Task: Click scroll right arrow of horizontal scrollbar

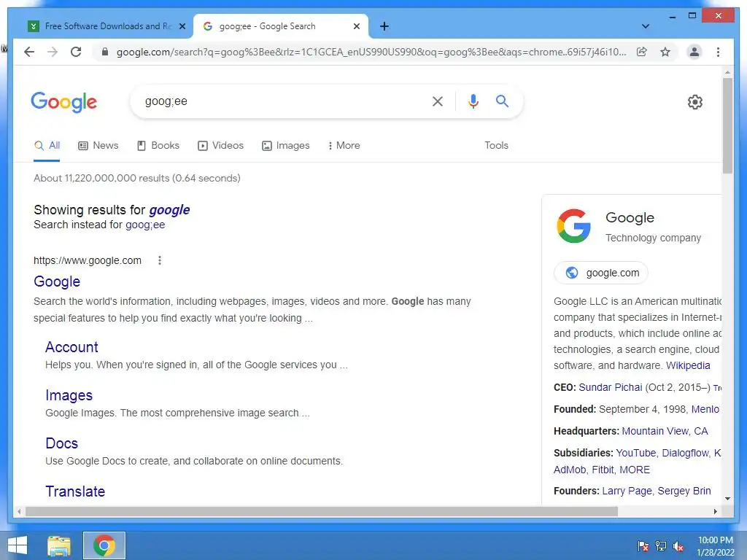Action: pos(715,512)
